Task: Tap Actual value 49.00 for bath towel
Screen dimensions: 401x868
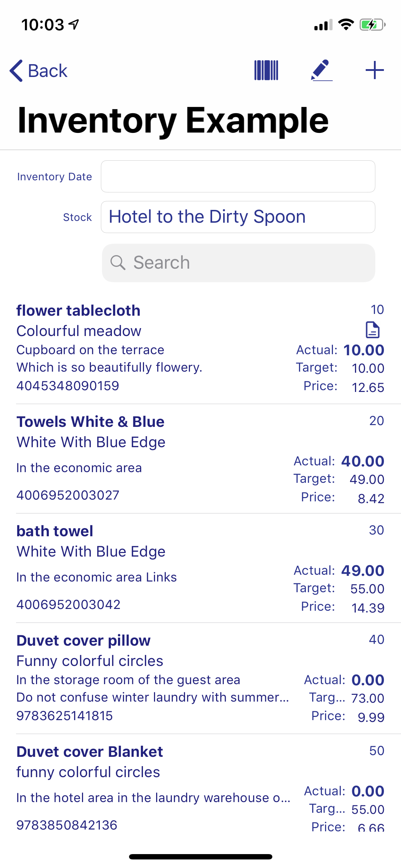Action: point(363,570)
